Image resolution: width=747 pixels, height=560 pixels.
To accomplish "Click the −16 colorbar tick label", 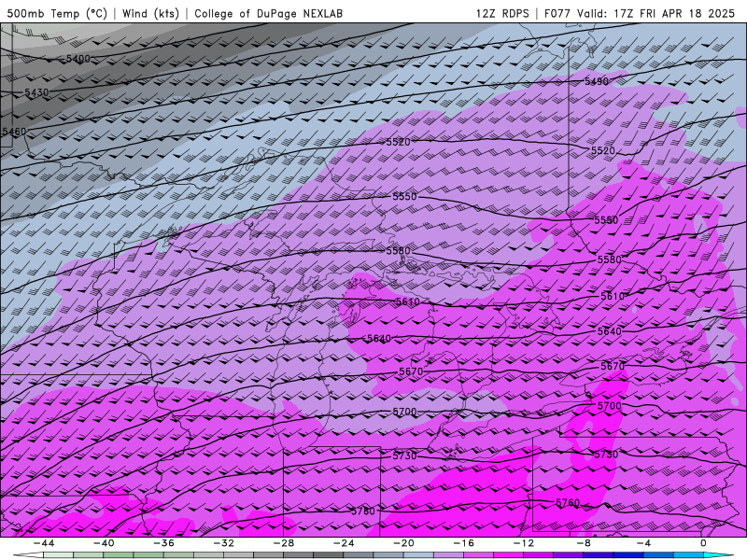I will 463,543.
